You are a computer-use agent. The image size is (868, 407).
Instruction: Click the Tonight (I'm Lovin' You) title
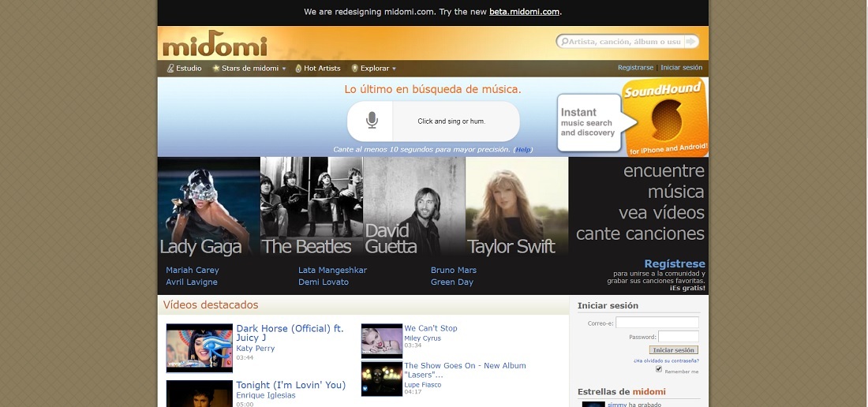pyautogui.click(x=290, y=385)
